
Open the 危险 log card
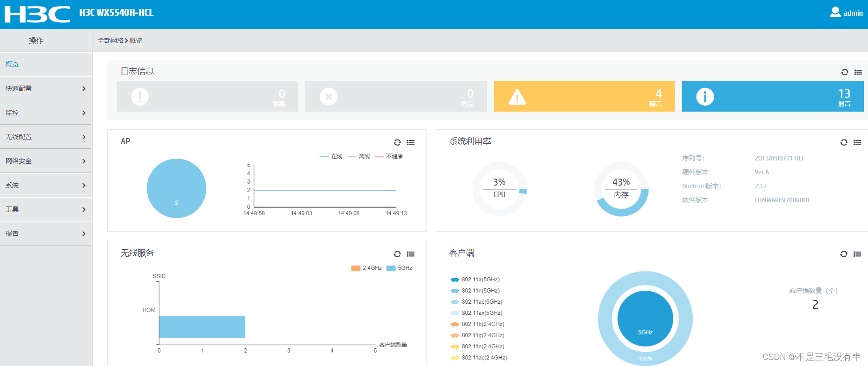tap(396, 96)
